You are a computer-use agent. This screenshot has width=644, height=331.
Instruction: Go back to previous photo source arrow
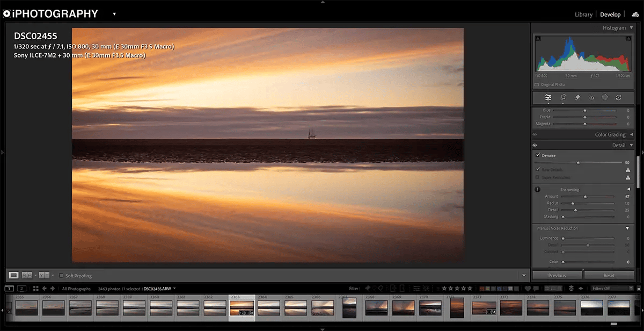pos(45,289)
